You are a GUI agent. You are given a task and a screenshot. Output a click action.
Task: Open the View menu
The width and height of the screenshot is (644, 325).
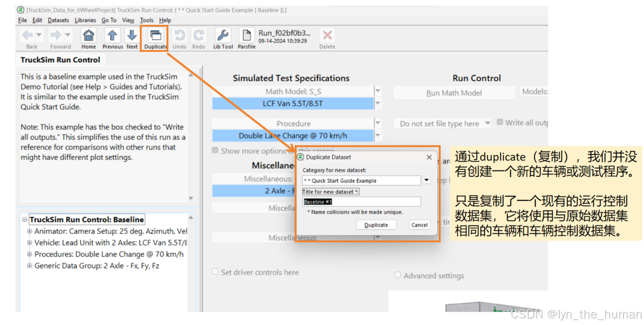tap(128, 20)
